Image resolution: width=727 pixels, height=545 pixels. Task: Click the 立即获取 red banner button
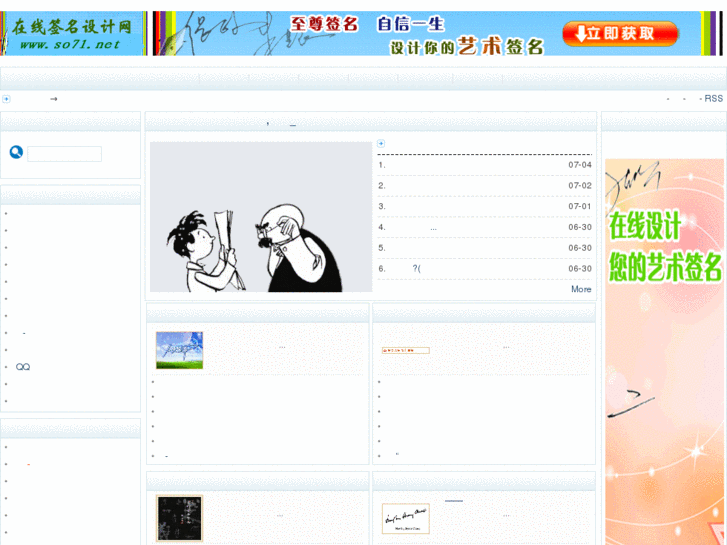620,33
